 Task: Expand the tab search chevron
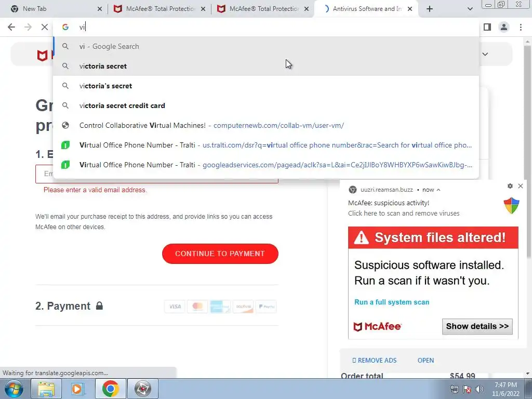470,9
